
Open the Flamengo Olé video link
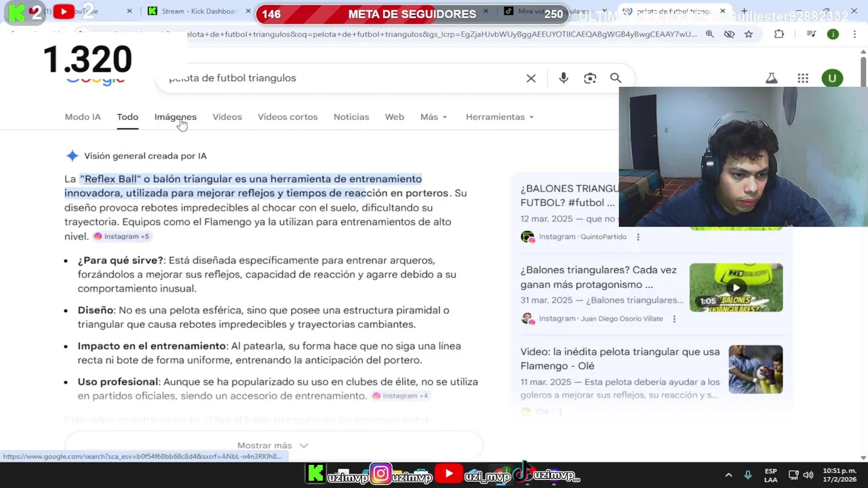click(620, 359)
